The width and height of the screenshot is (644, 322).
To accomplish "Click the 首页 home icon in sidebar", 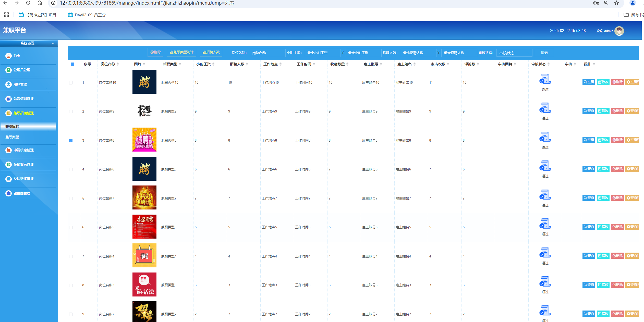I will pyautogui.click(x=8, y=56).
